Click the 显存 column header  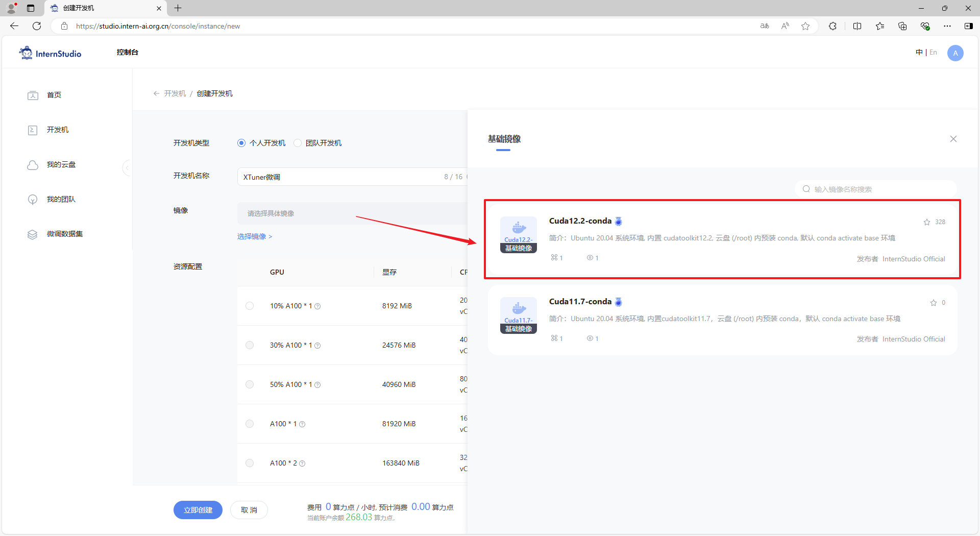click(x=389, y=272)
